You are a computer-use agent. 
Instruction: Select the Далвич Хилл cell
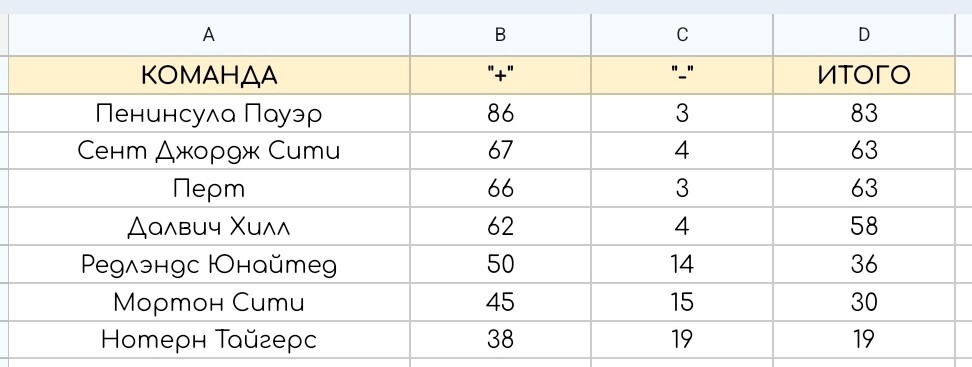[x=209, y=226]
